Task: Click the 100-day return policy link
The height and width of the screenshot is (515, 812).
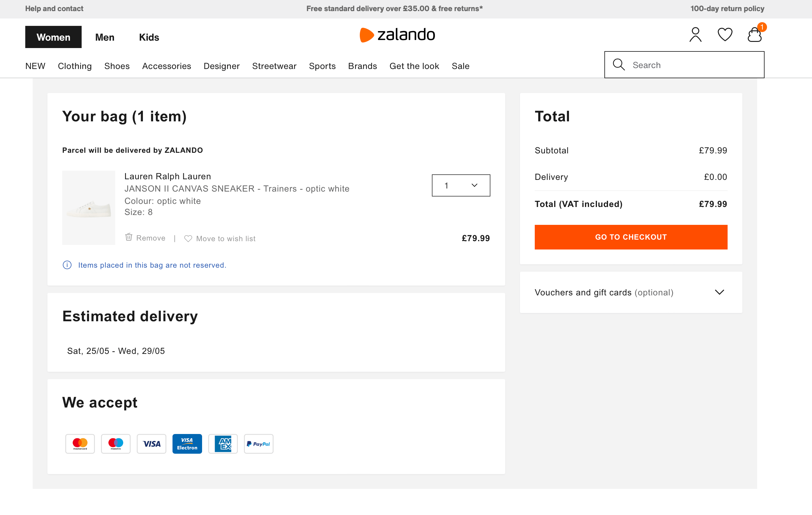Action: coord(727,9)
